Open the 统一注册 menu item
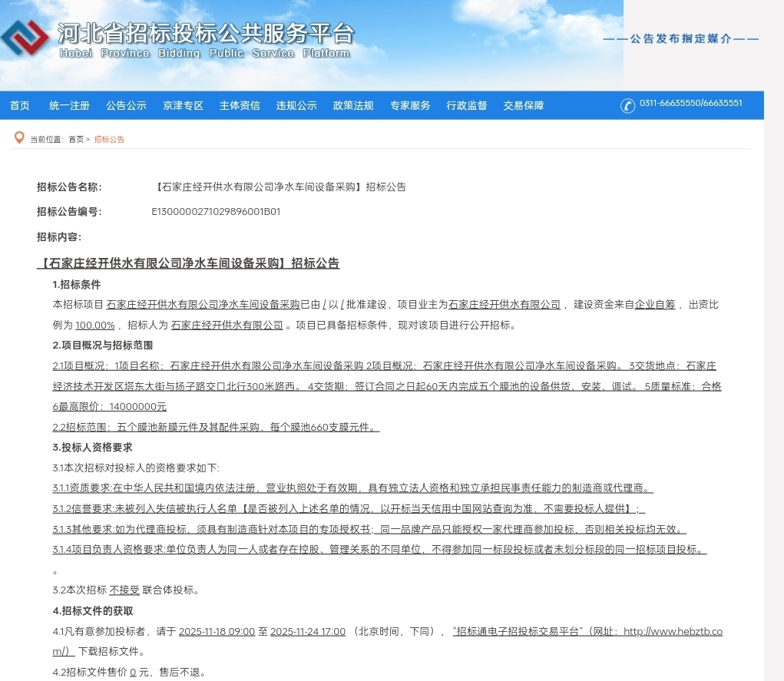Viewport: 784px width, 681px height. coord(69,106)
